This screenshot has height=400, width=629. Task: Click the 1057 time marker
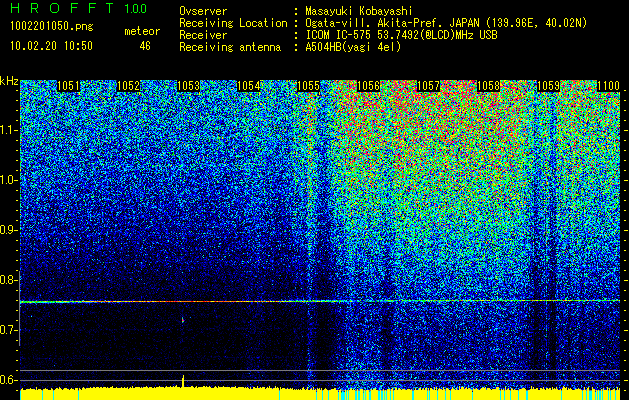428,86
